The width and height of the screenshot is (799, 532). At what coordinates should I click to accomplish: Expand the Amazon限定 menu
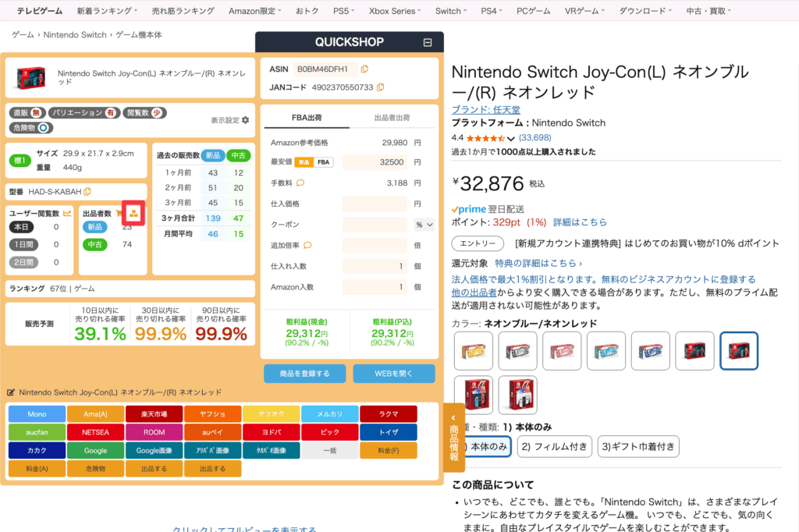(254, 11)
